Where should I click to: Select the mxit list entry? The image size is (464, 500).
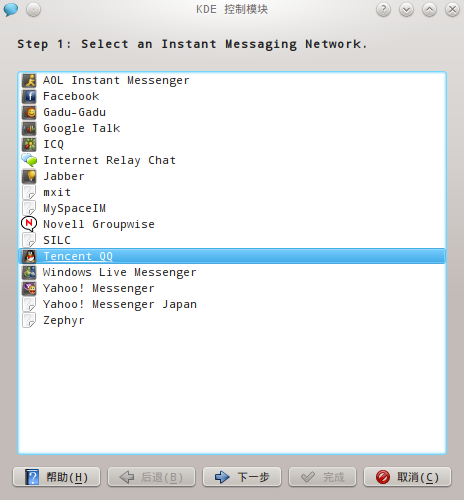232,192
